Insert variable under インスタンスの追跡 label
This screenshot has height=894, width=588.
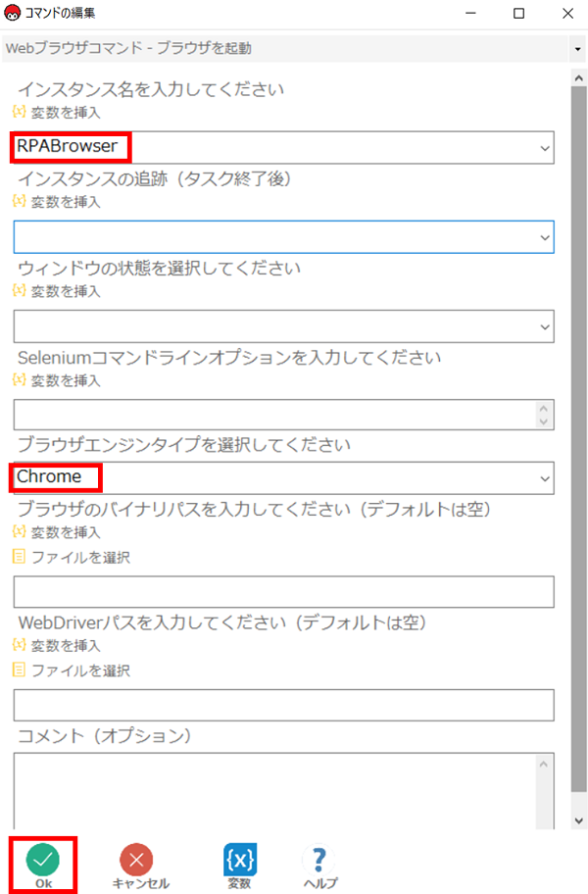click(57, 202)
